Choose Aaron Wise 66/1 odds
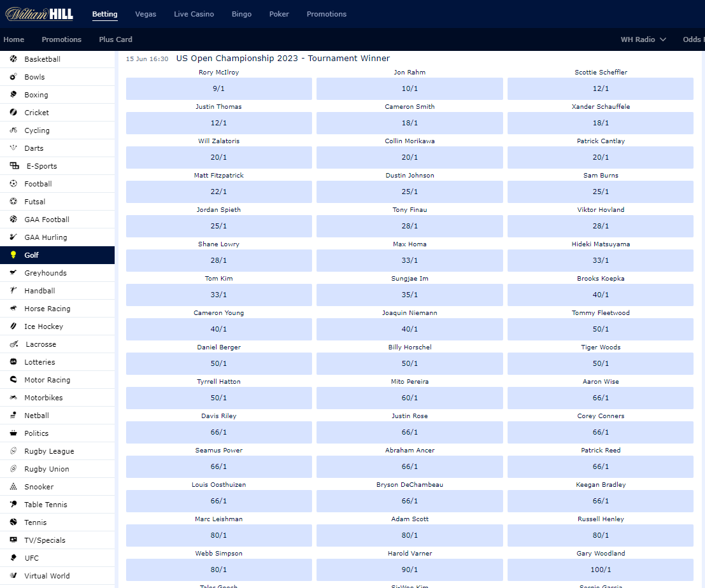 tap(601, 398)
